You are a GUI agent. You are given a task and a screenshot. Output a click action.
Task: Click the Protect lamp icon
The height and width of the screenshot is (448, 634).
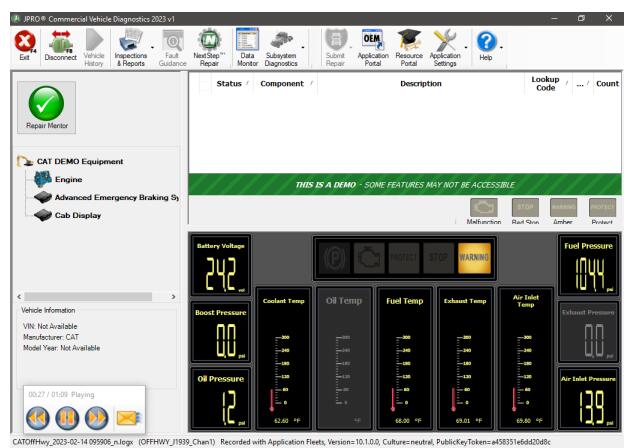coord(602,207)
